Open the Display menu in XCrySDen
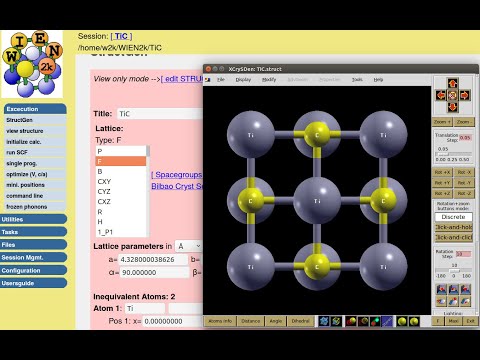Screen dimensions: 480x360 click(x=243, y=80)
